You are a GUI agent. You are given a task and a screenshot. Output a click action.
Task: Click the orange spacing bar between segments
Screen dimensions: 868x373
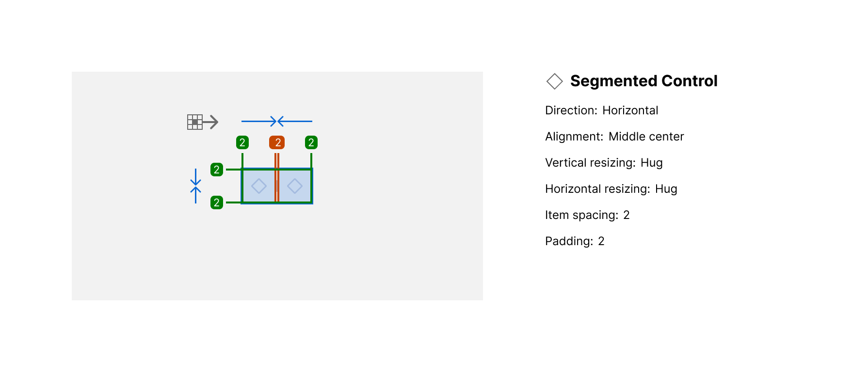coord(277,186)
